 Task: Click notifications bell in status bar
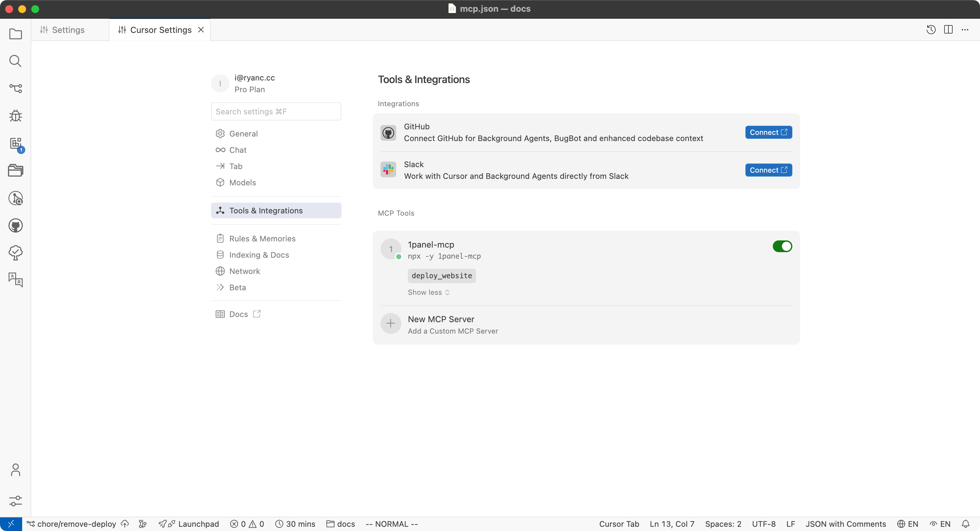pyautogui.click(x=966, y=524)
